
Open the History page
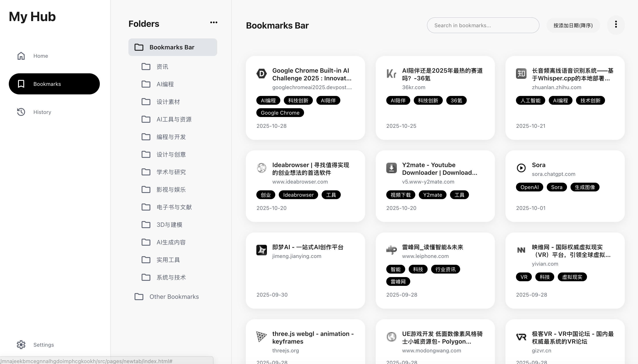[x=42, y=112]
